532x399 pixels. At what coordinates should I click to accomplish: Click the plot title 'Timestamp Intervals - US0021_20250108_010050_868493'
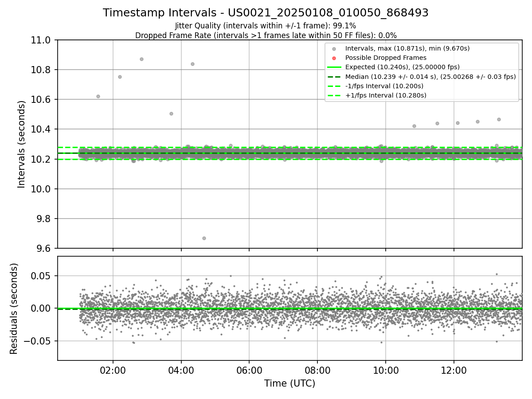pos(266,13)
